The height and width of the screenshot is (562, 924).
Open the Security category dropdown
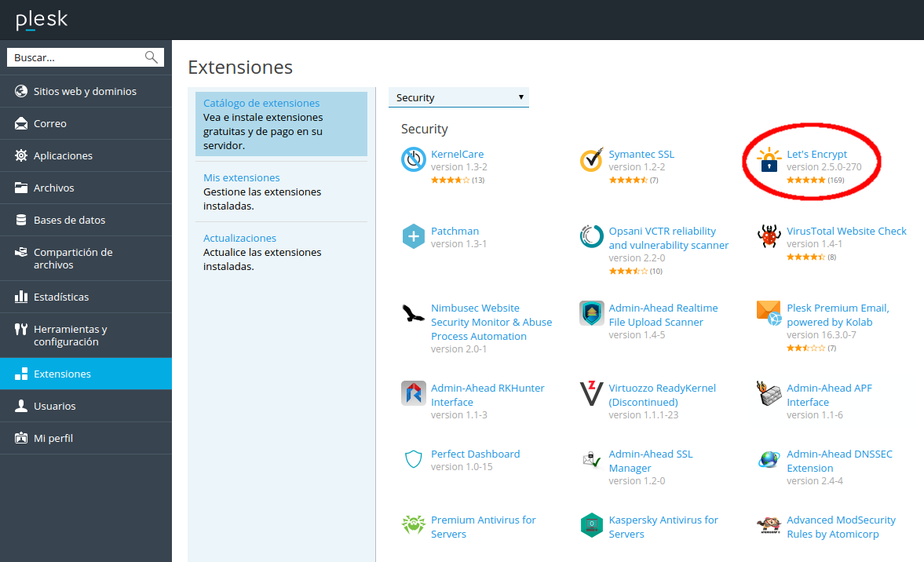pos(458,97)
